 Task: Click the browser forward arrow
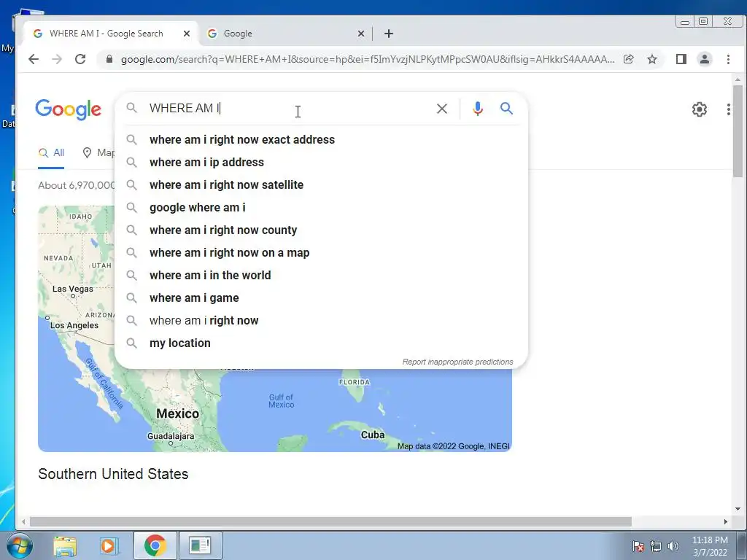coord(57,59)
